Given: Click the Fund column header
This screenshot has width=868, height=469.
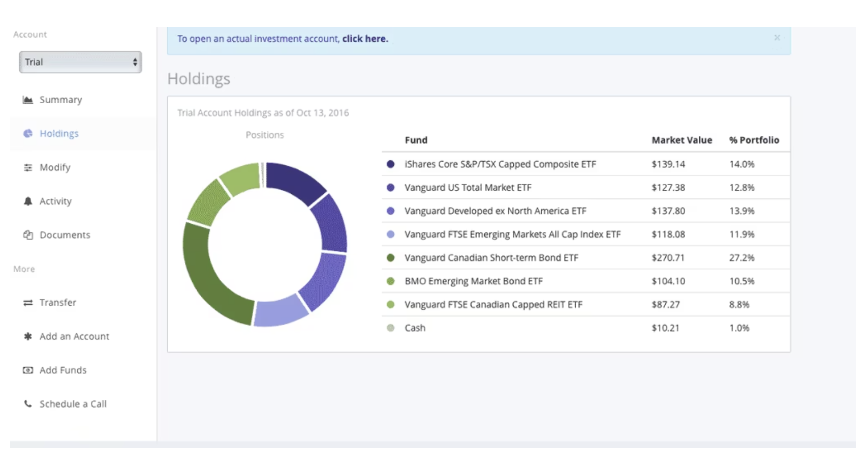Looking at the screenshot, I should pyautogui.click(x=416, y=140).
